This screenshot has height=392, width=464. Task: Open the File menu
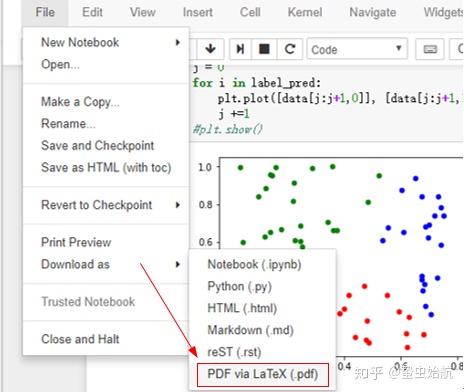click(45, 12)
